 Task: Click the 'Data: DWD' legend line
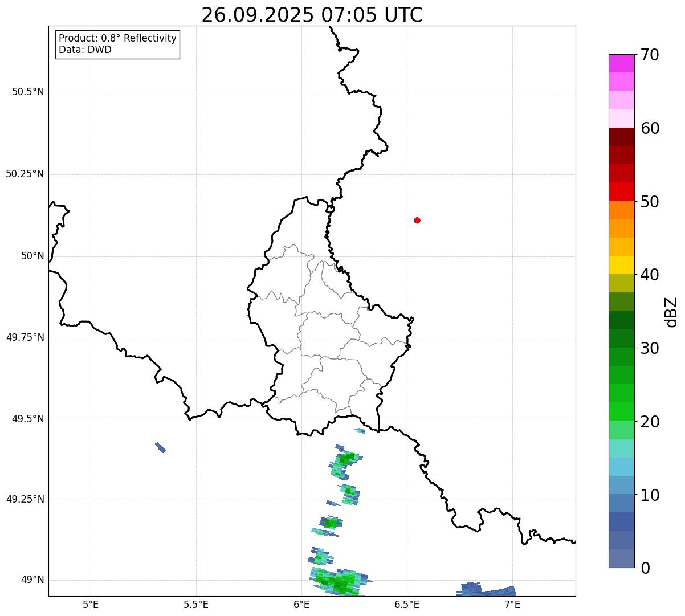click(x=85, y=50)
